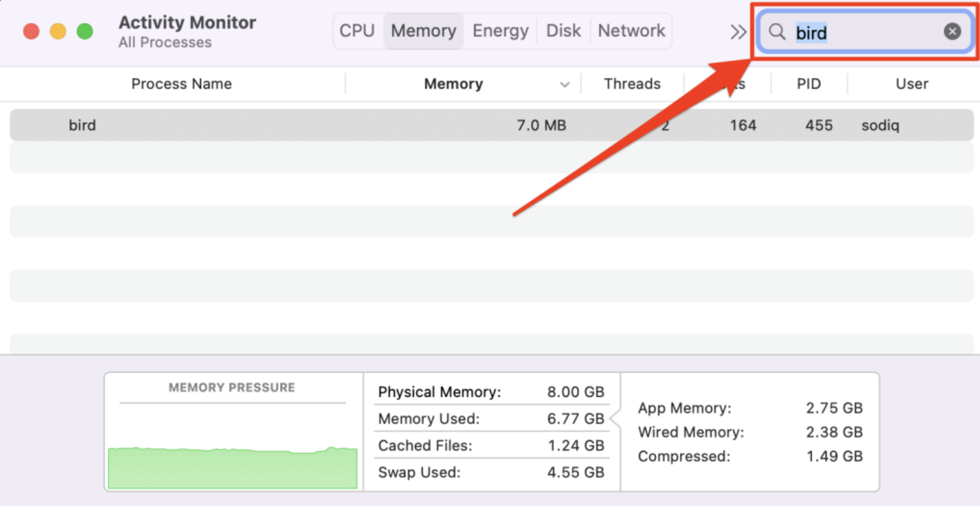This screenshot has height=506, width=980.
Task: Click the green zoom window button
Action: (84, 31)
